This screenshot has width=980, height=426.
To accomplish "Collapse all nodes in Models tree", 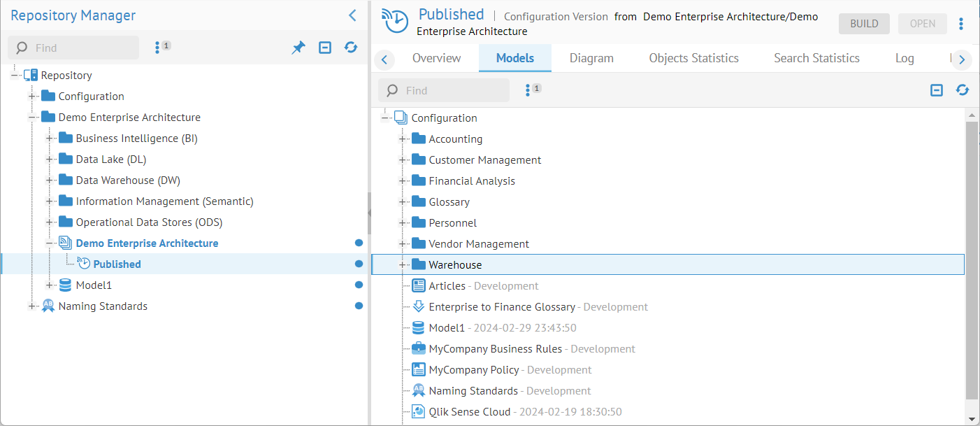I will [x=937, y=90].
